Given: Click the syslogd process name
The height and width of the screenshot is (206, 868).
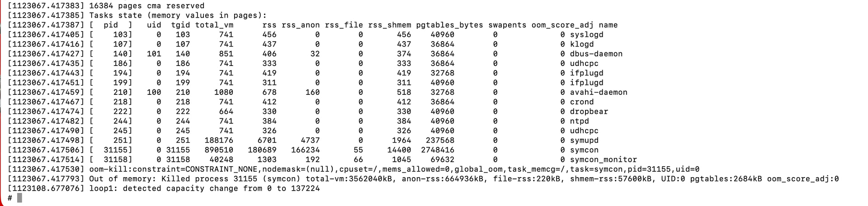Looking at the screenshot, I should coord(586,35).
